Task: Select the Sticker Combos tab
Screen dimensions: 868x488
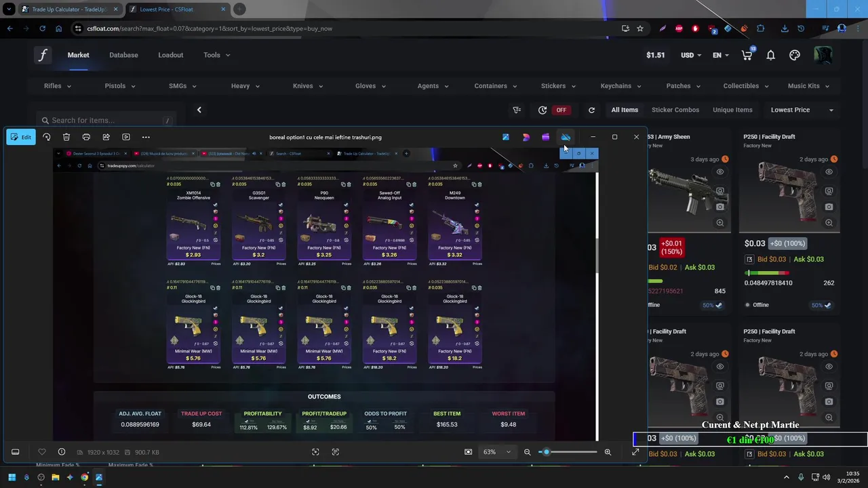Action: pyautogui.click(x=675, y=110)
